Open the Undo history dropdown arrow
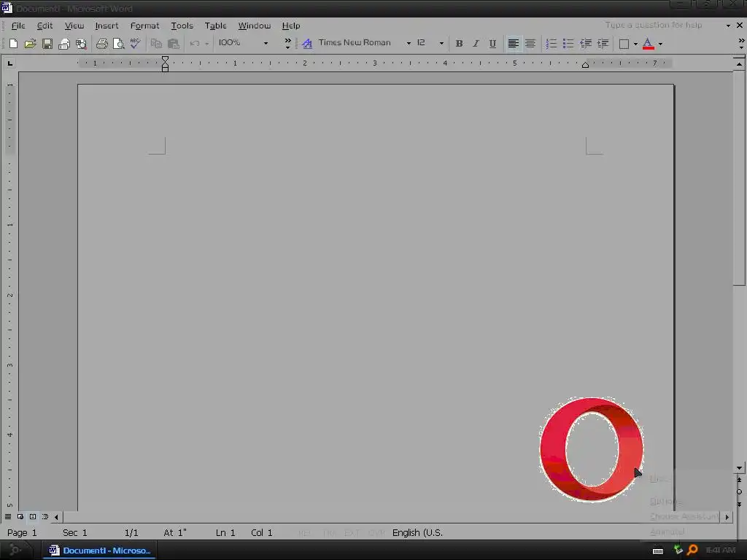This screenshot has height=560, width=747. 206,43
